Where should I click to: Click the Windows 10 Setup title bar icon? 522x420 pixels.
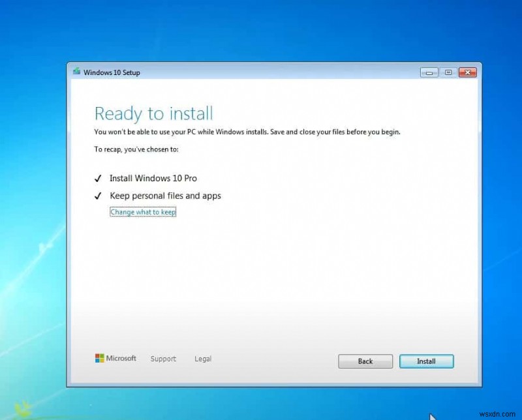pos(76,72)
